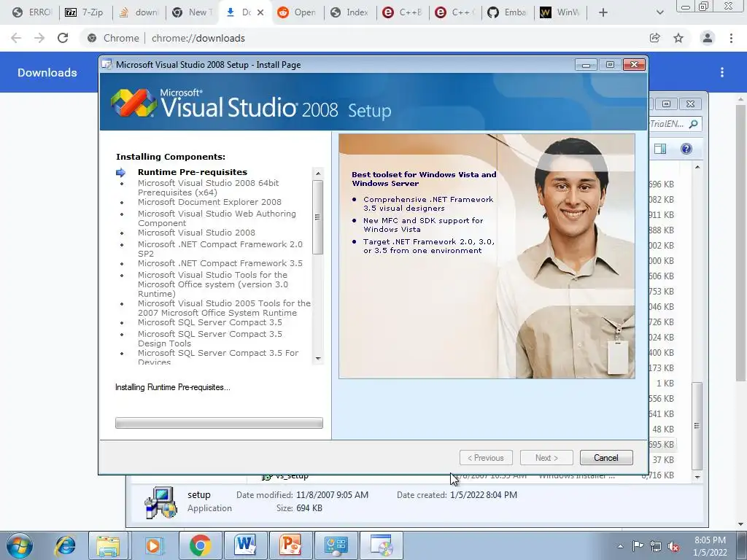This screenshot has width=747, height=560.
Task: Open Control Panel taskbar icon
Action: 336,545
